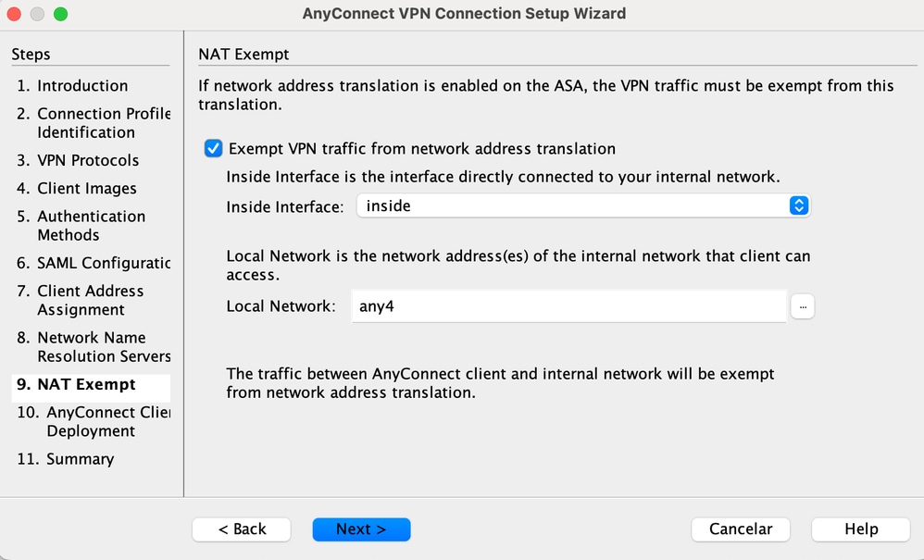Select the VPN Protocols step
Viewport: 924px width, 560px height.
click(88, 160)
